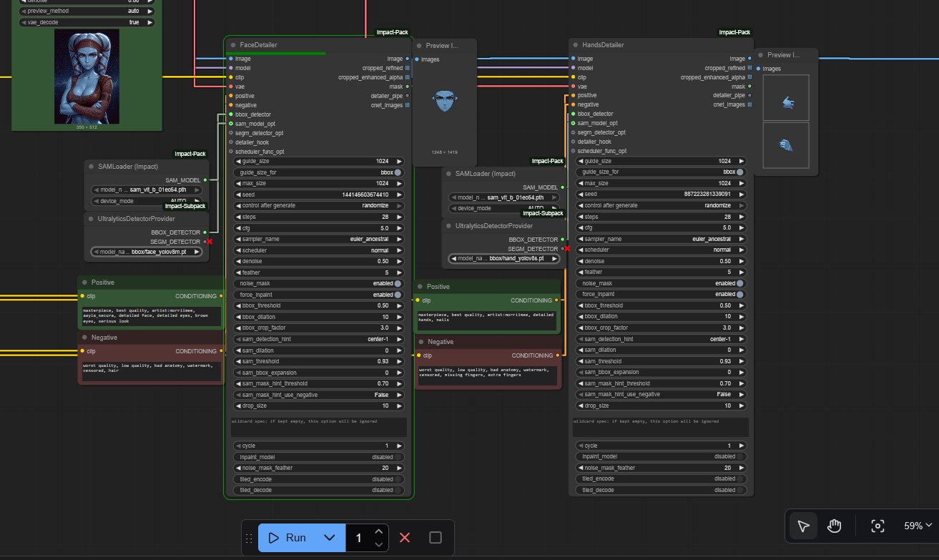Click the face crop preview image
The image size is (939, 560).
pyautogui.click(x=445, y=101)
